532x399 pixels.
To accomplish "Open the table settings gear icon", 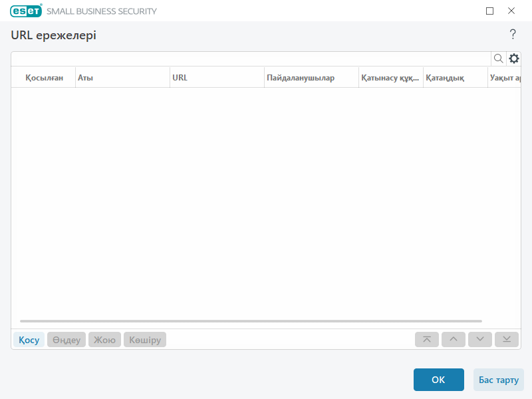I will [513, 59].
